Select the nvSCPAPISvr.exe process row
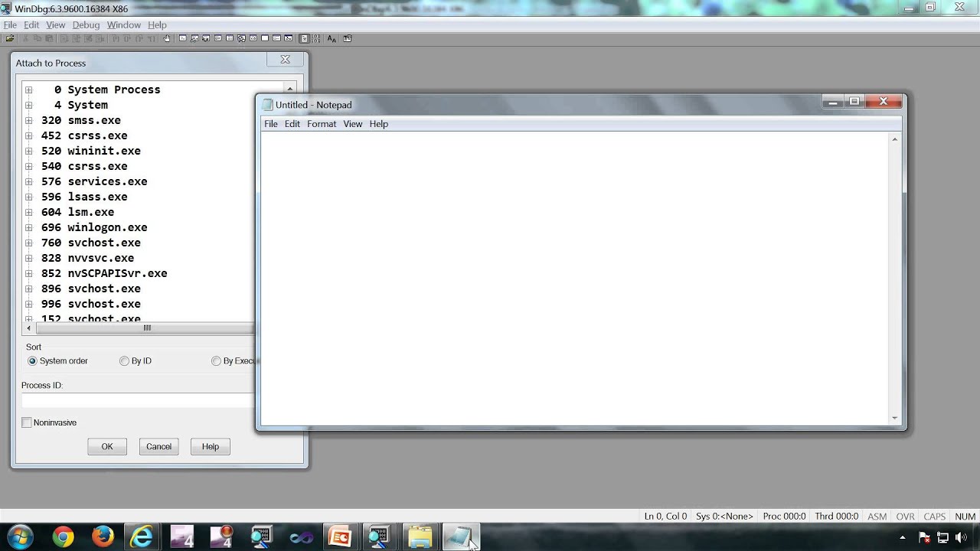Screen dimensions: 980x551 coord(104,273)
